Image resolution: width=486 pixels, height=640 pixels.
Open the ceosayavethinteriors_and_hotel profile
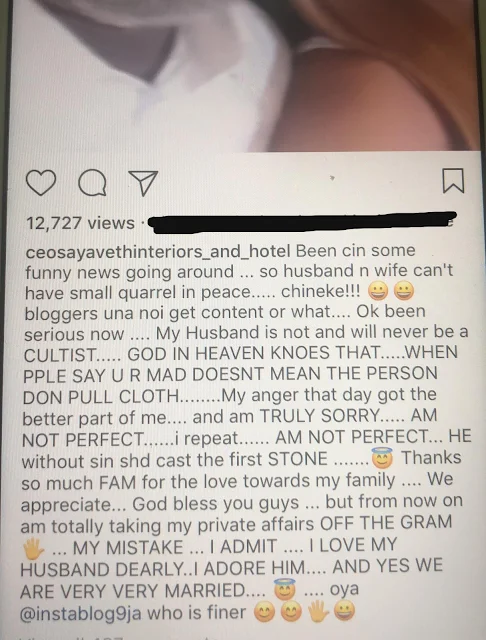tap(158, 251)
